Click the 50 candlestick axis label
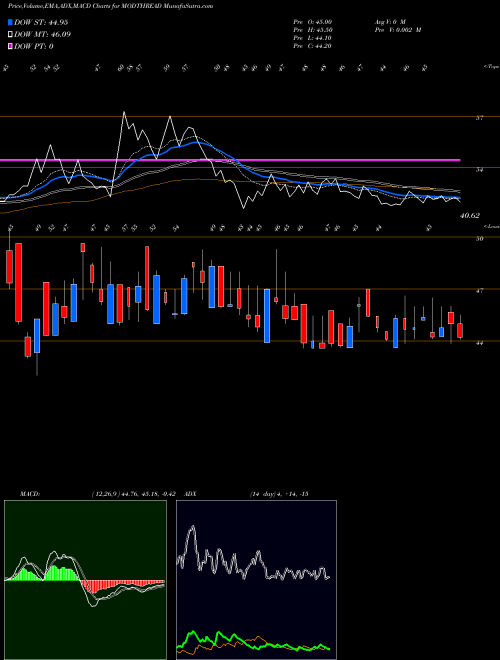This screenshot has width=500, height=660. [479, 239]
